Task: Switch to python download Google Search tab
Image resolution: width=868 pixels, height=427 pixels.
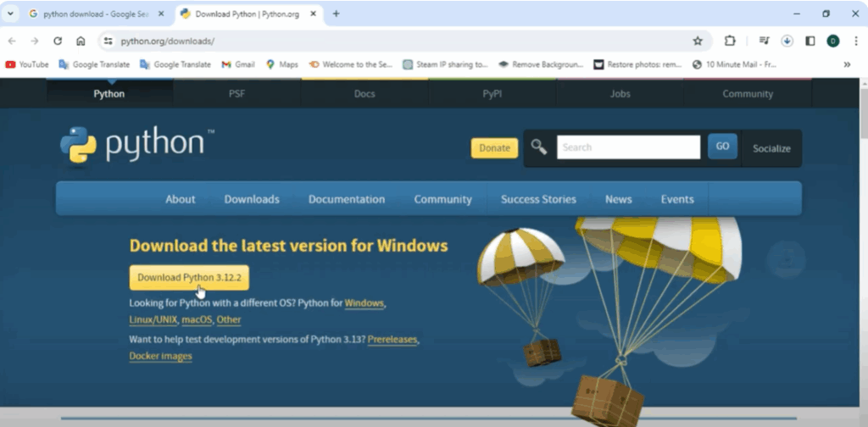Action: (97, 14)
